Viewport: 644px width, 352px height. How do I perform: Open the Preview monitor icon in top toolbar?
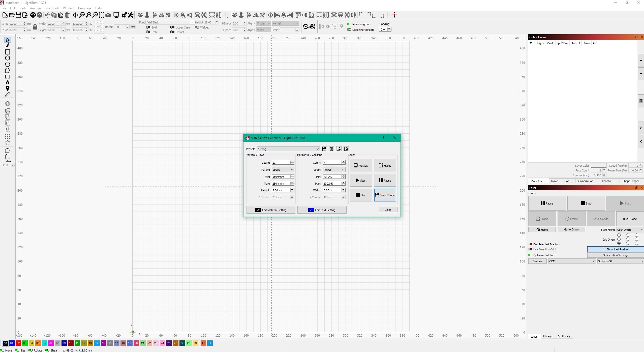point(116,15)
